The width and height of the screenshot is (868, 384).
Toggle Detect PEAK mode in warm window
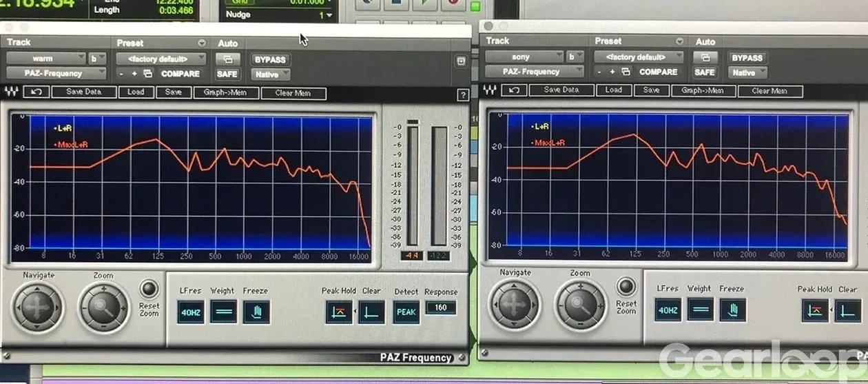point(406,312)
